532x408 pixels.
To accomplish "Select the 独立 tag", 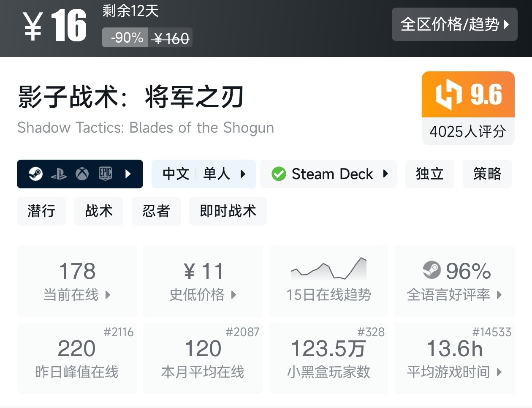I will (429, 174).
